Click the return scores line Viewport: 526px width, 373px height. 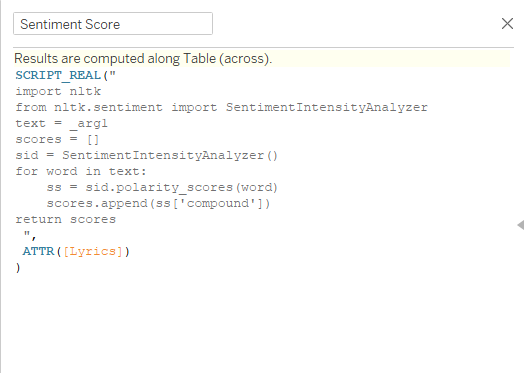pos(65,220)
